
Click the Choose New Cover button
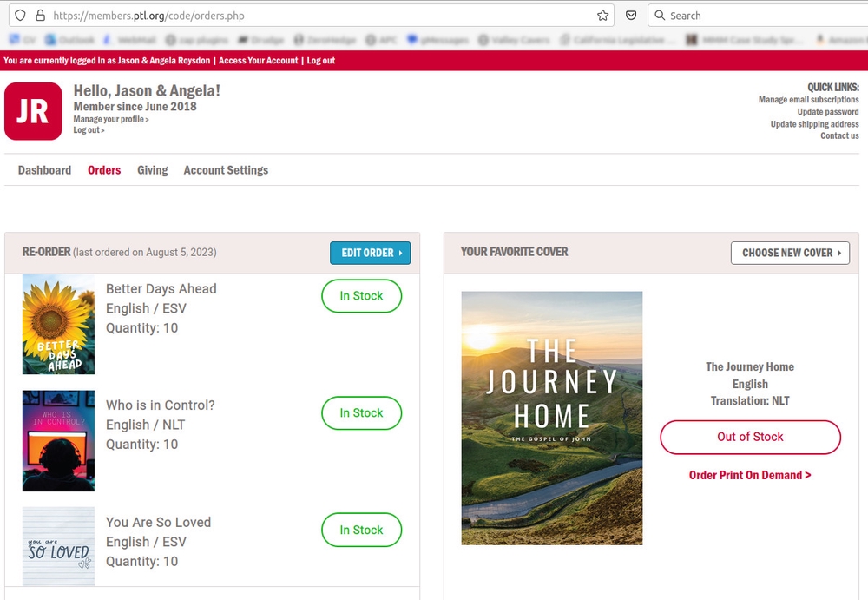790,253
